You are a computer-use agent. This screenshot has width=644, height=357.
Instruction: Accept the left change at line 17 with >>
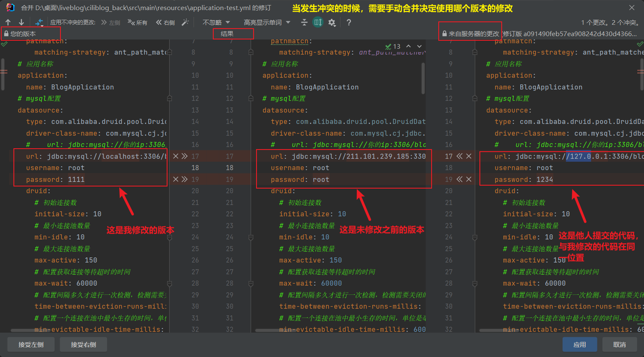click(x=184, y=156)
